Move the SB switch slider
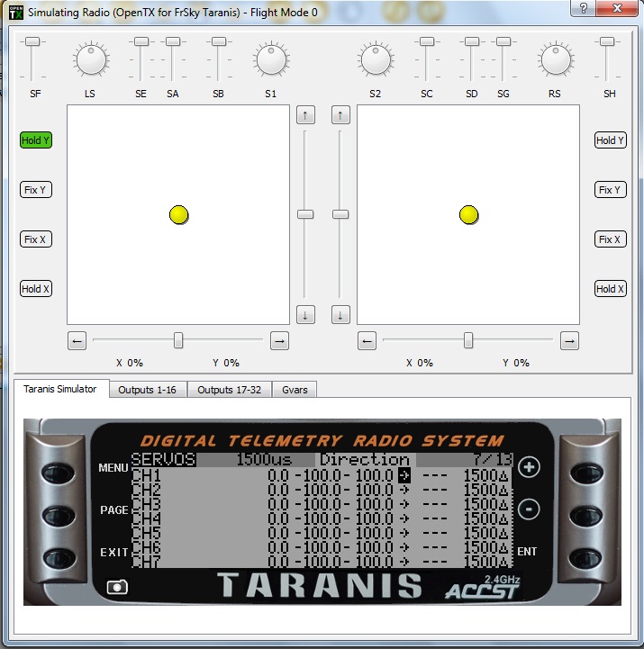Viewport: 644px width, 649px height. 219,41
